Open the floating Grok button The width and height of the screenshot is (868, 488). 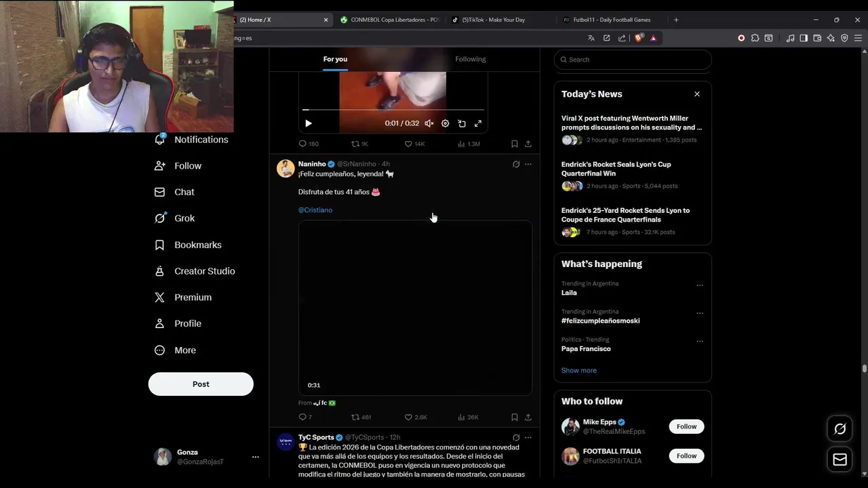(x=840, y=429)
